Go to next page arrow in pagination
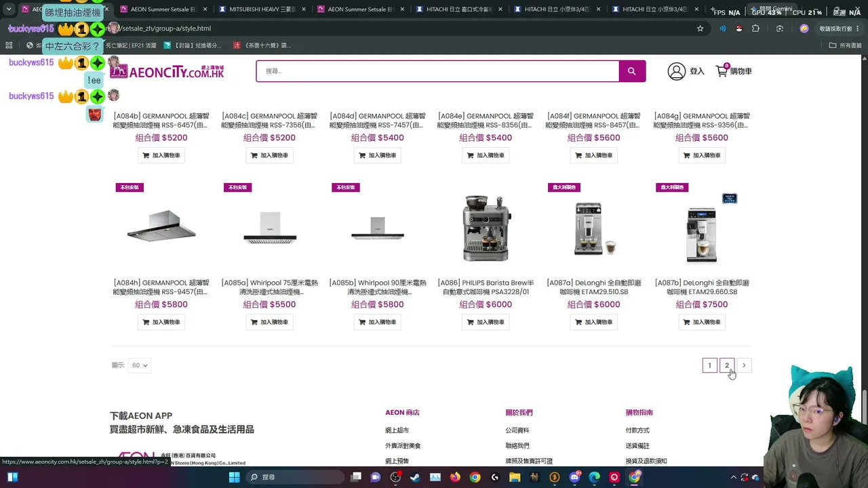 click(x=744, y=365)
